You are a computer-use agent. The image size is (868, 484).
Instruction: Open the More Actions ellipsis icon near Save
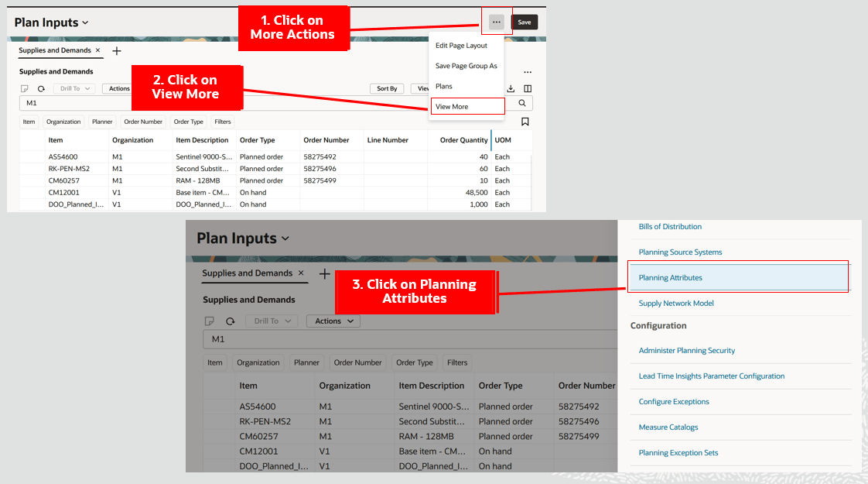[497, 22]
